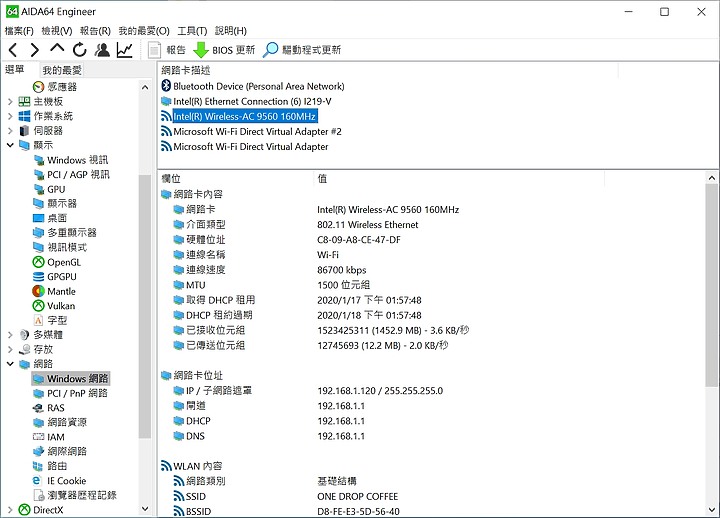720x518 pixels.
Task: Click the up-level arrow toolbar icon
Action: 57,49
